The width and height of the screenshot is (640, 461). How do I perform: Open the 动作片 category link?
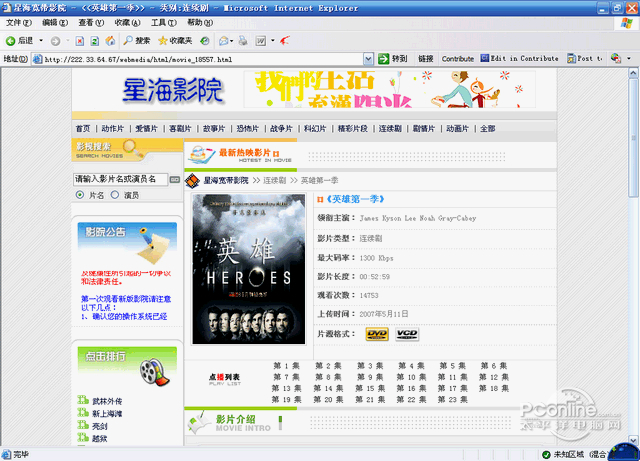pos(113,129)
